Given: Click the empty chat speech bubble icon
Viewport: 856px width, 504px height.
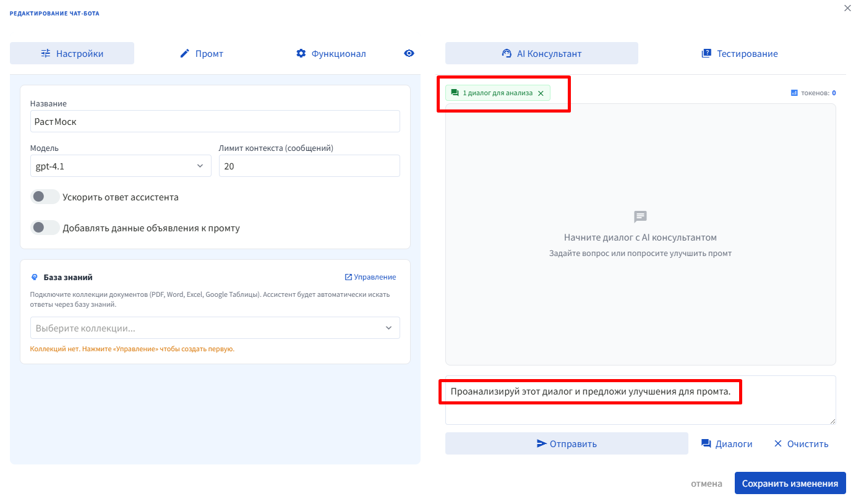Looking at the screenshot, I should click(640, 217).
